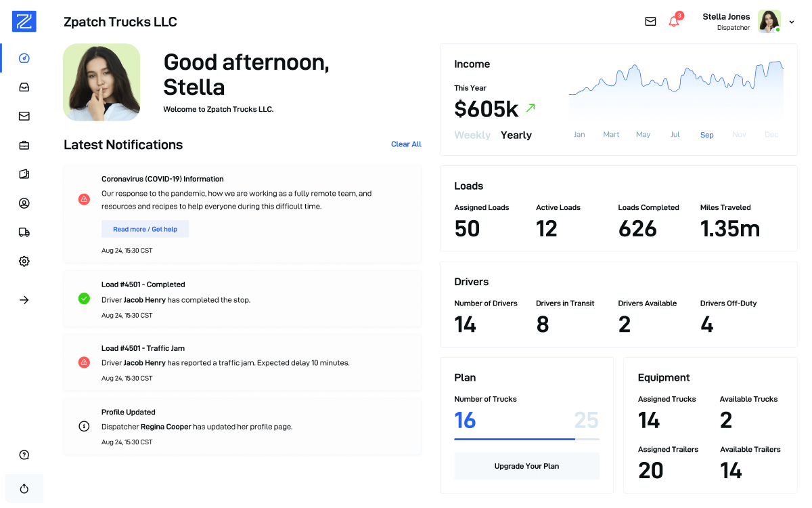Image resolution: width=812 pixels, height=508 pixels.
Task: Click the Clear All notifications link
Action: coord(406,144)
